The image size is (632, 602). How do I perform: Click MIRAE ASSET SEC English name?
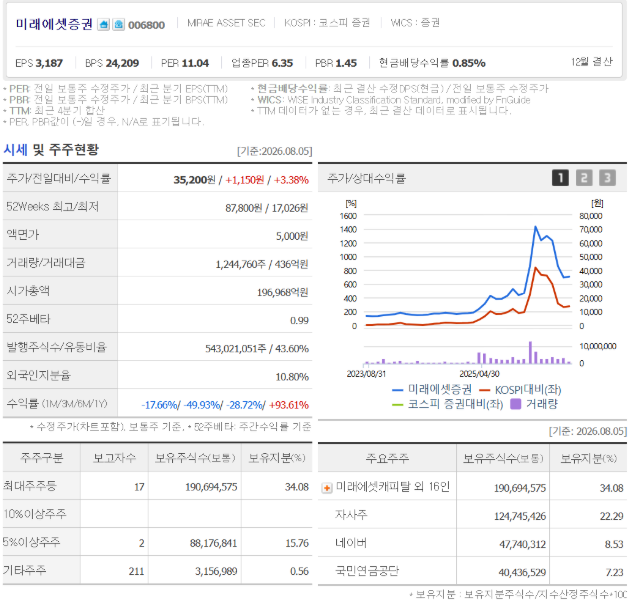226,23
